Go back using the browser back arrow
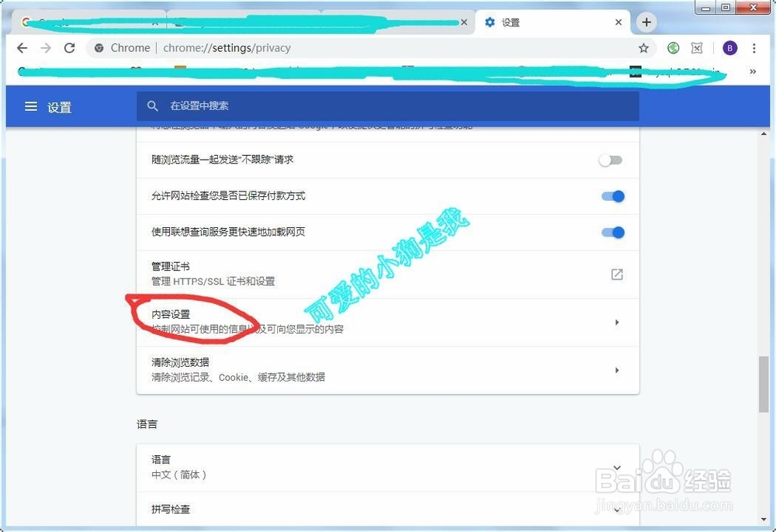 point(22,48)
